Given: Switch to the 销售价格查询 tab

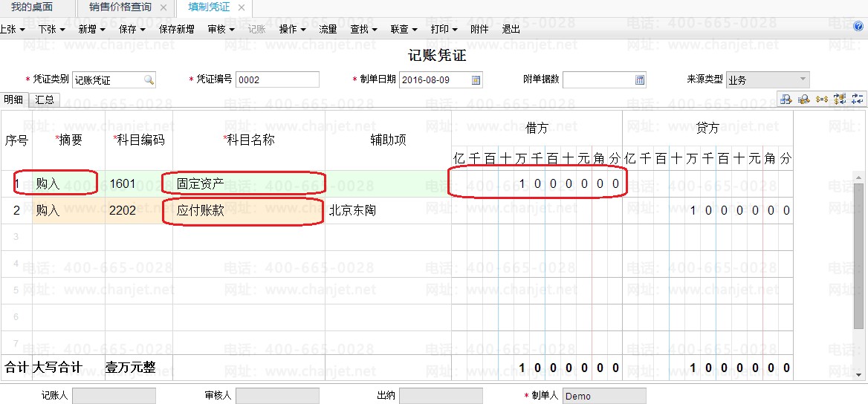Looking at the screenshot, I should 120,7.
